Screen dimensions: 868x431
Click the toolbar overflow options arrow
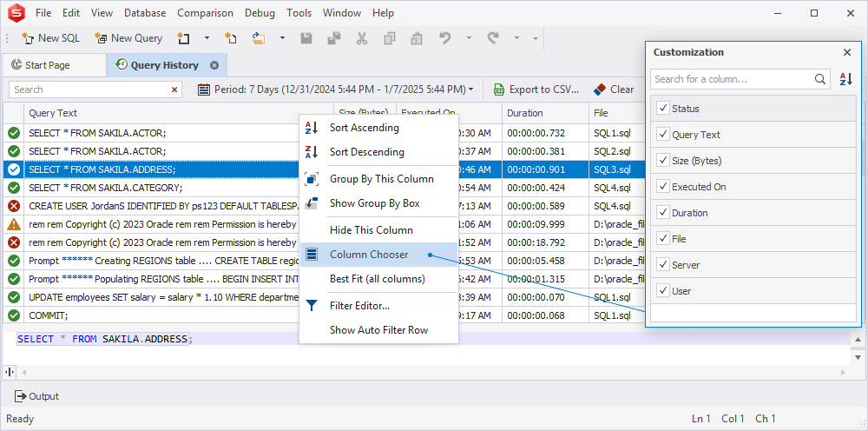(536, 38)
